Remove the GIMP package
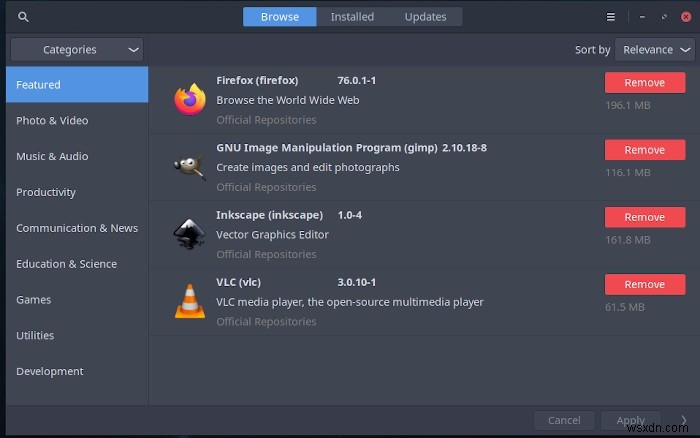 pos(645,150)
